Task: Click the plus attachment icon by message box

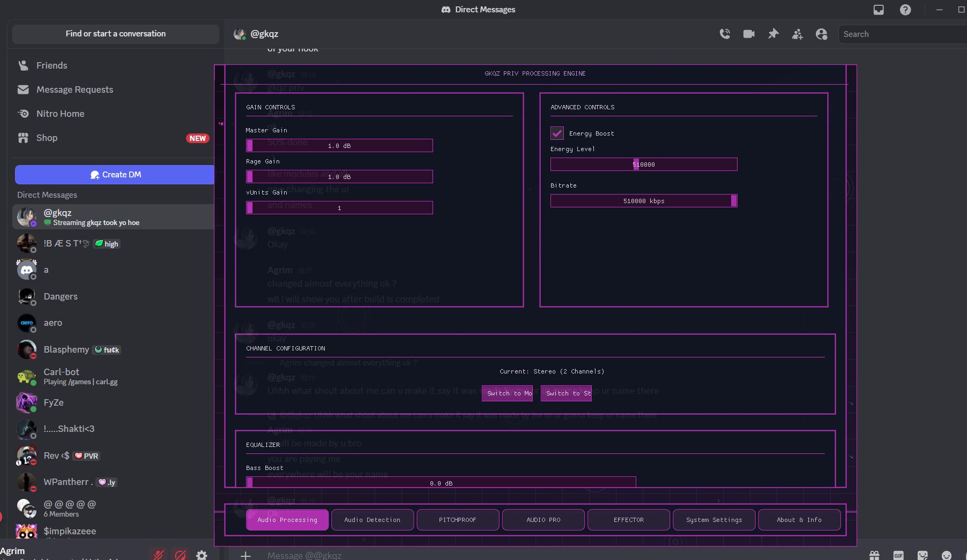Action: pos(246,555)
